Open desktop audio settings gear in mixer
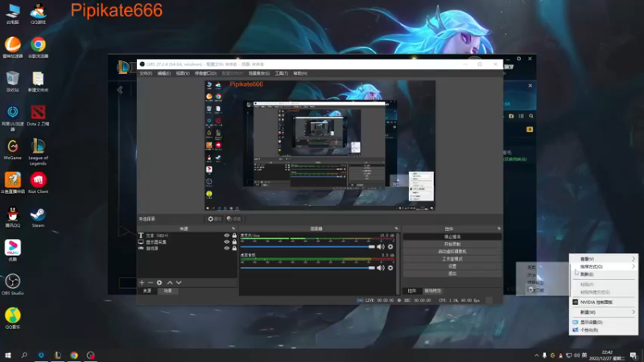The width and height of the screenshot is (644, 362). 390,268
